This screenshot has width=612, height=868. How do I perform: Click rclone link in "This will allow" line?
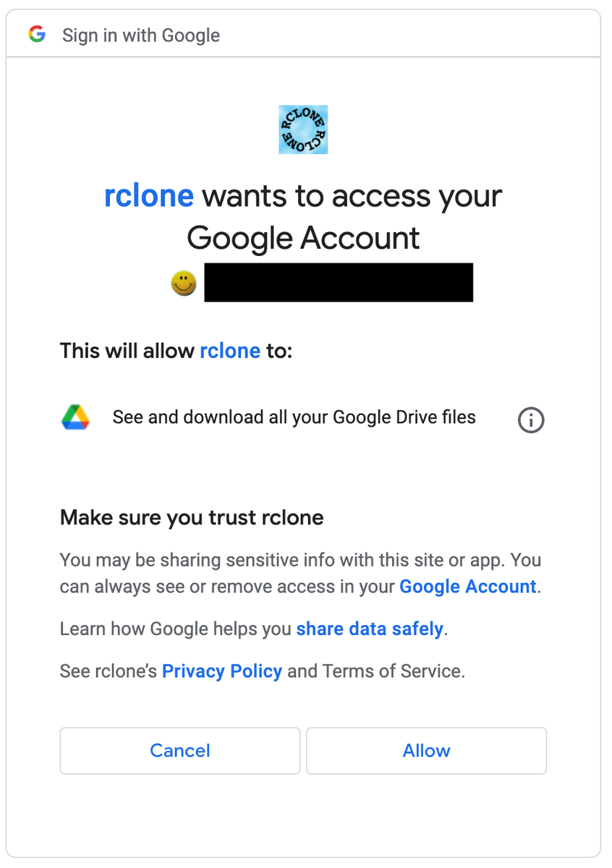230,351
